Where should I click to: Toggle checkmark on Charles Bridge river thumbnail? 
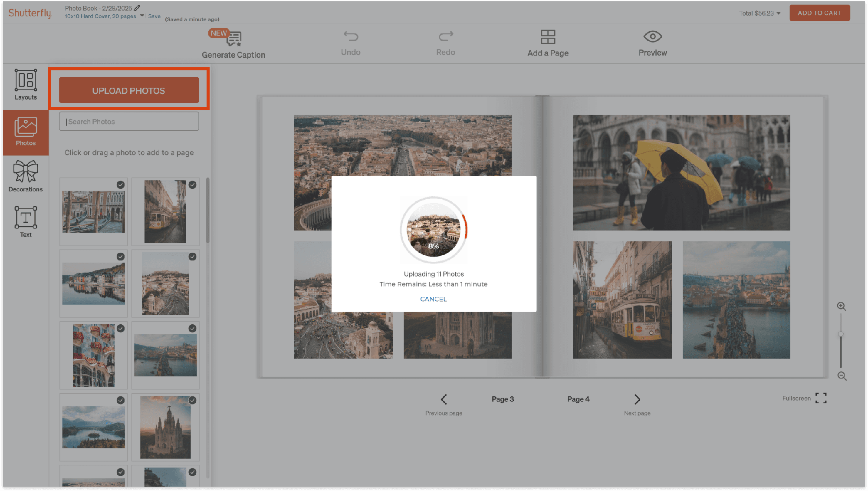192,328
